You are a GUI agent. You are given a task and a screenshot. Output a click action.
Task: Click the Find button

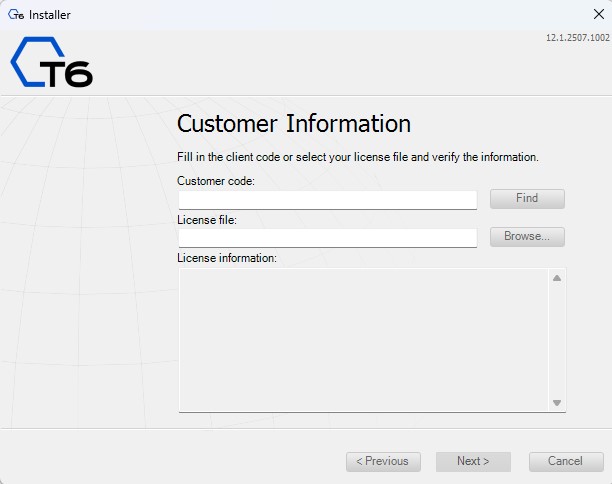pyautogui.click(x=527, y=199)
